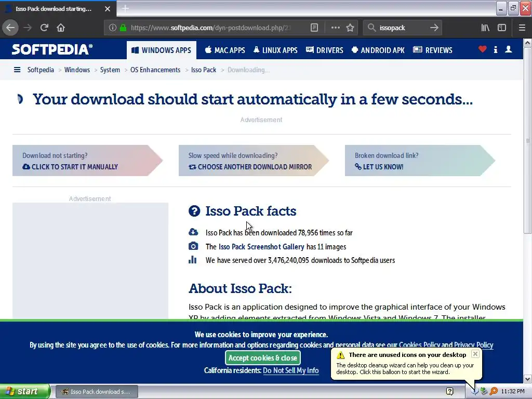Click the 'About Isso Pack:' heading
This screenshot has width=532, height=399.
[x=240, y=288]
